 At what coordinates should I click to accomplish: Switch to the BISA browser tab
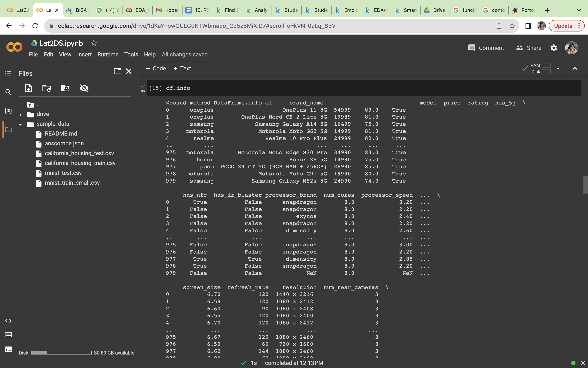[x=78, y=10]
